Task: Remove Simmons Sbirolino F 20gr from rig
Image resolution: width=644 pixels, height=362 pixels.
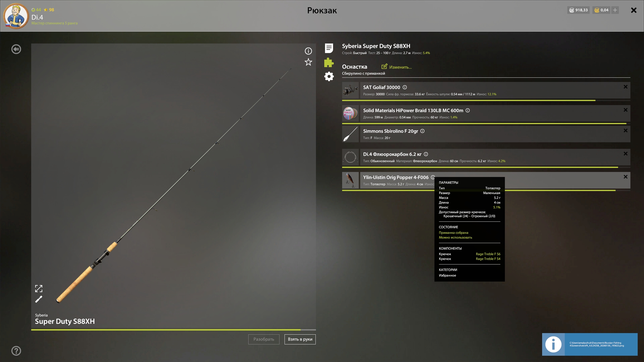Action: (625, 131)
